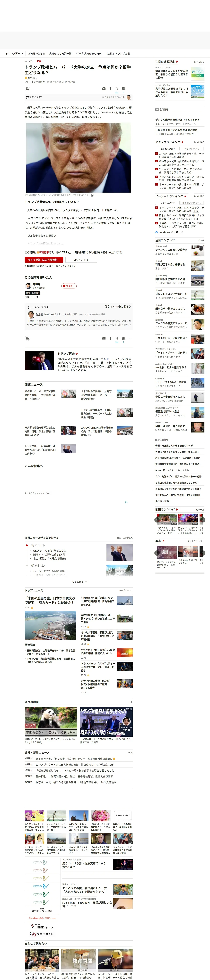
Task: Switch to はてなブックマーク social ranking tab
Action: pos(192,203)
